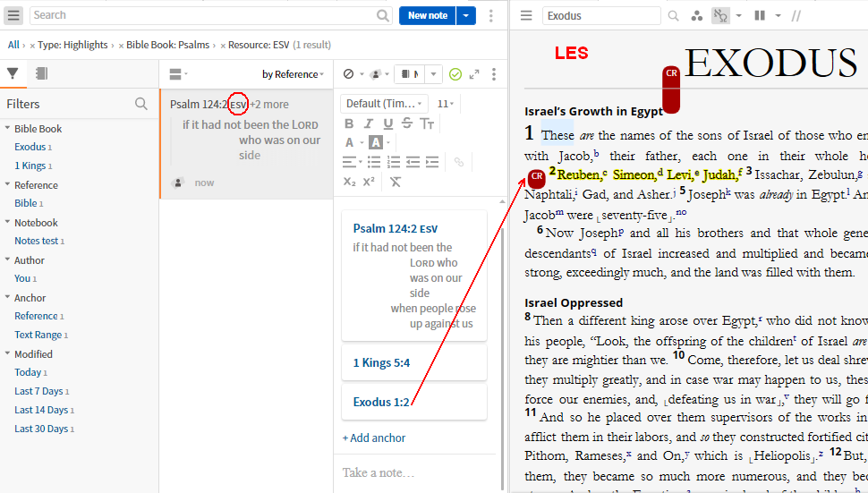Toggle small caps formatting
The width and height of the screenshot is (868, 493).
coord(427,124)
